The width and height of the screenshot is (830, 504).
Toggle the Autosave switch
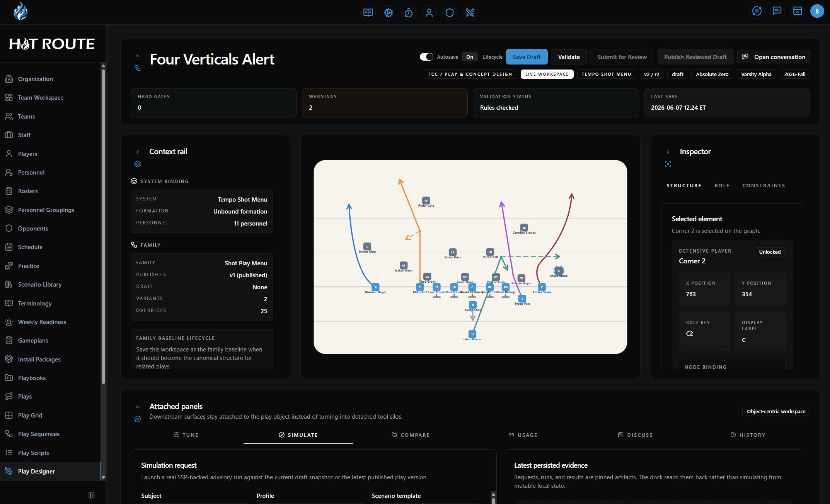click(x=426, y=57)
